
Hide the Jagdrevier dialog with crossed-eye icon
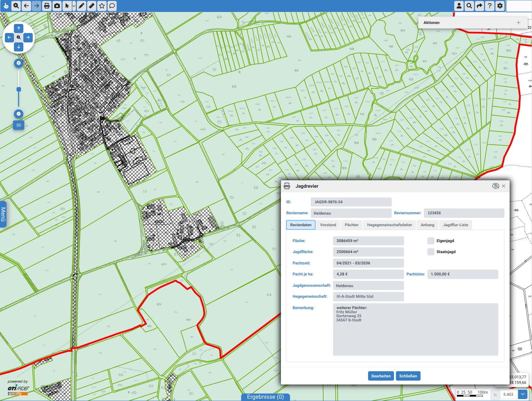pyautogui.click(x=495, y=186)
